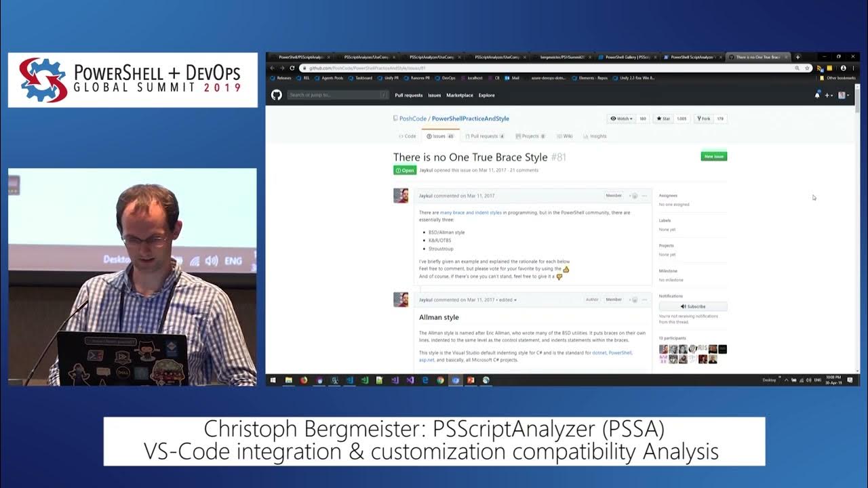868x488 pixels.
Task: Click the green Open issue status badge
Action: [x=405, y=170]
